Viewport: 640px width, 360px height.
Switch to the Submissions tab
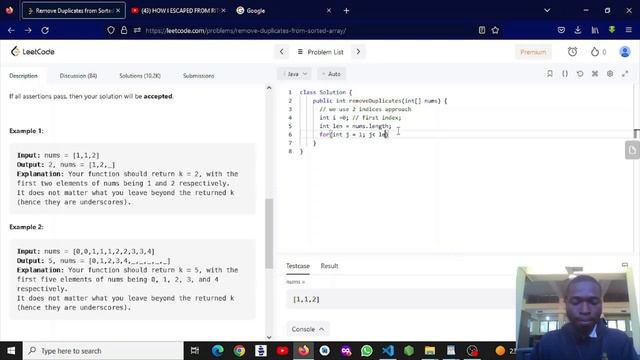click(x=198, y=76)
